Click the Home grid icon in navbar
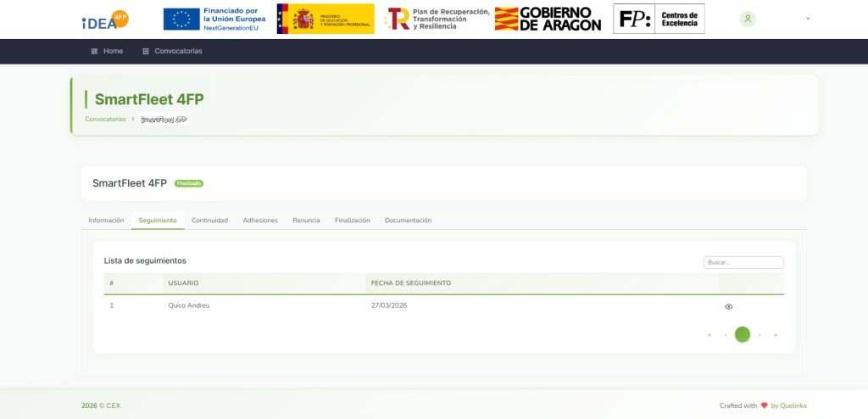The width and height of the screenshot is (868, 419). click(x=94, y=51)
